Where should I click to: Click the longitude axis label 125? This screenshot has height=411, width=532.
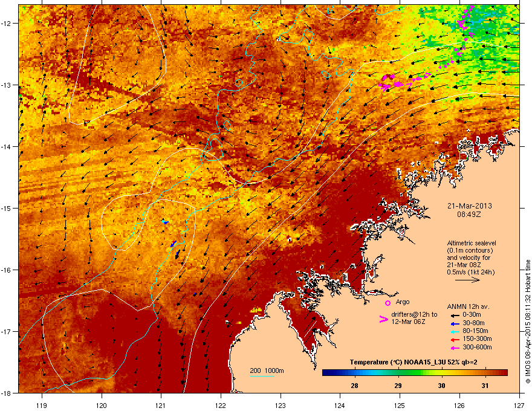[x=400, y=405]
